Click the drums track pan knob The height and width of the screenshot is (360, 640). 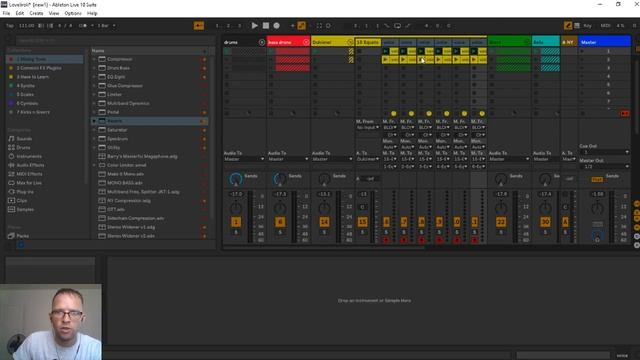tap(236, 209)
